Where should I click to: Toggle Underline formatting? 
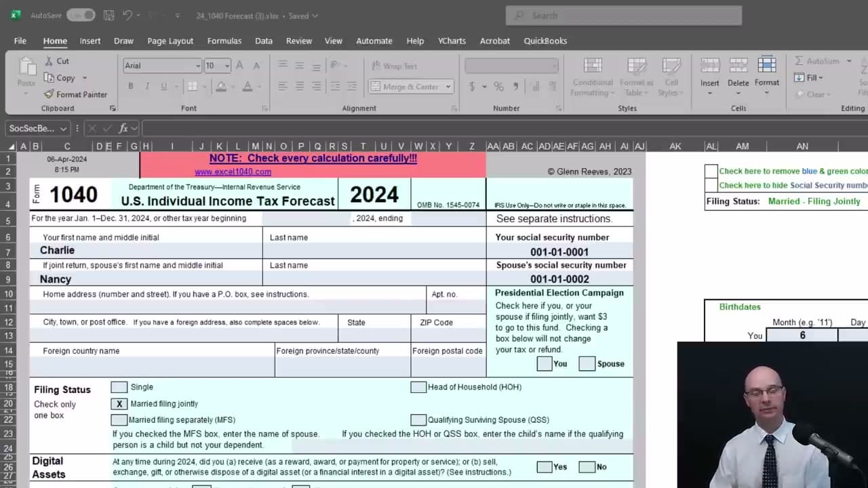coord(163,86)
